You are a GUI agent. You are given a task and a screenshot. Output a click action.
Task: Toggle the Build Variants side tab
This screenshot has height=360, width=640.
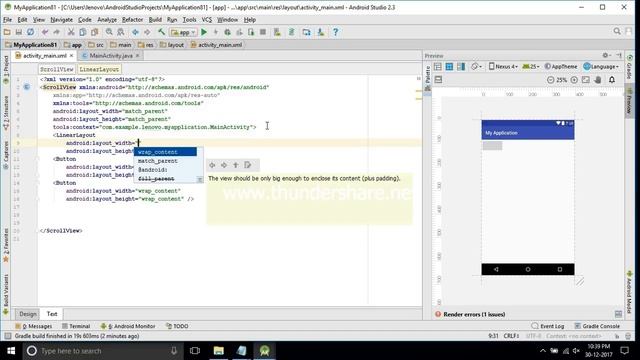click(x=6, y=295)
